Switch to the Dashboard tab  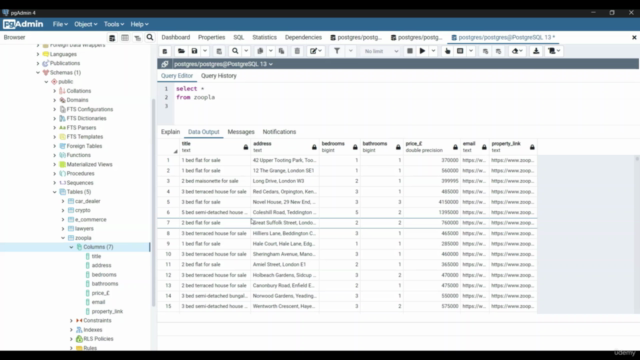coord(176,37)
